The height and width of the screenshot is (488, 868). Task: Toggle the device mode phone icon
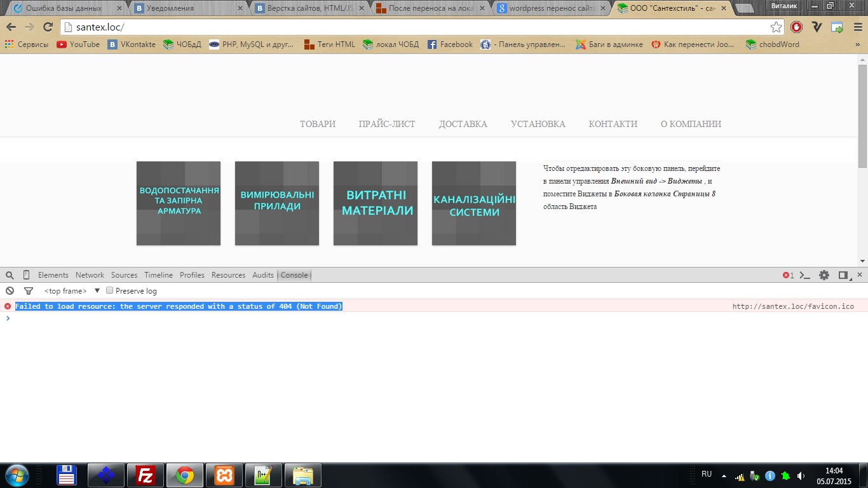point(26,275)
